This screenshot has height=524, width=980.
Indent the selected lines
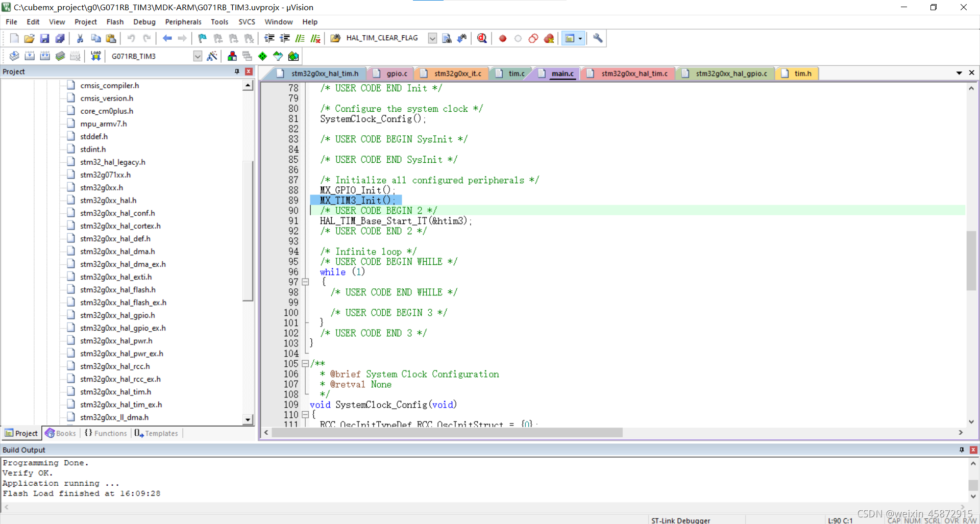(269, 38)
